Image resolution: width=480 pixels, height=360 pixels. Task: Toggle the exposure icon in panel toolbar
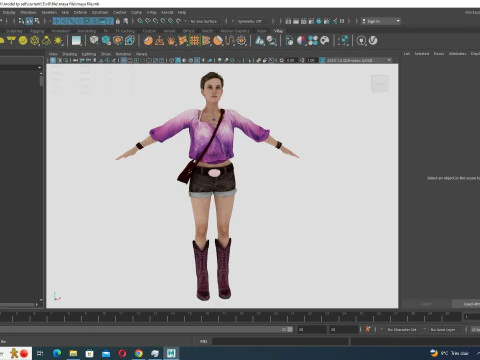point(282,60)
